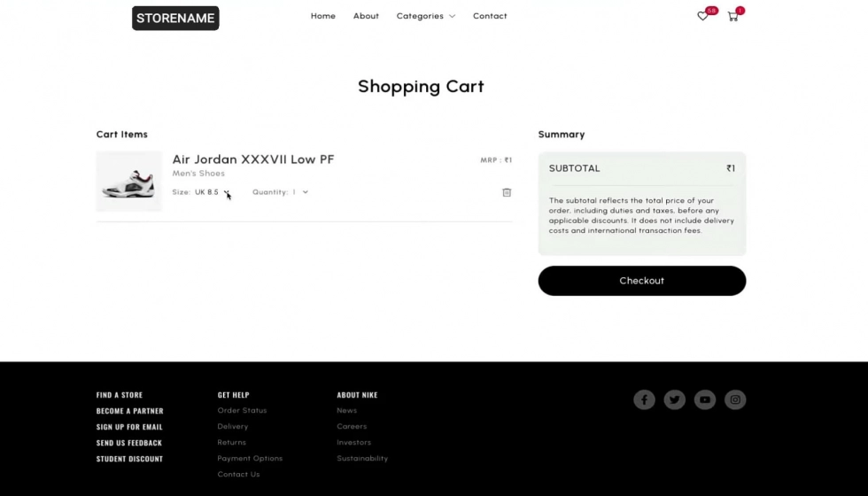The image size is (868, 496).
Task: Click the STORENAME logo
Action: (x=175, y=19)
